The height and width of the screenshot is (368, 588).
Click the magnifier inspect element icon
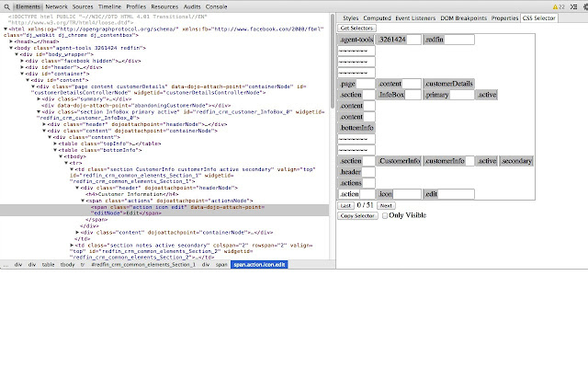6,6
